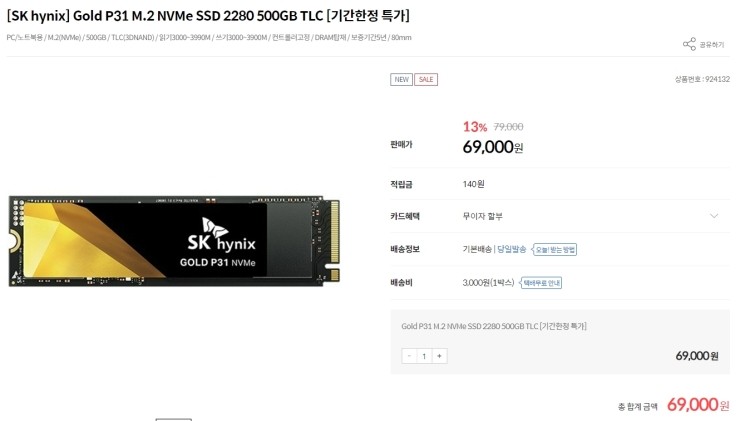
Task: Click the share icon beside 공유하기
Action: [689, 44]
